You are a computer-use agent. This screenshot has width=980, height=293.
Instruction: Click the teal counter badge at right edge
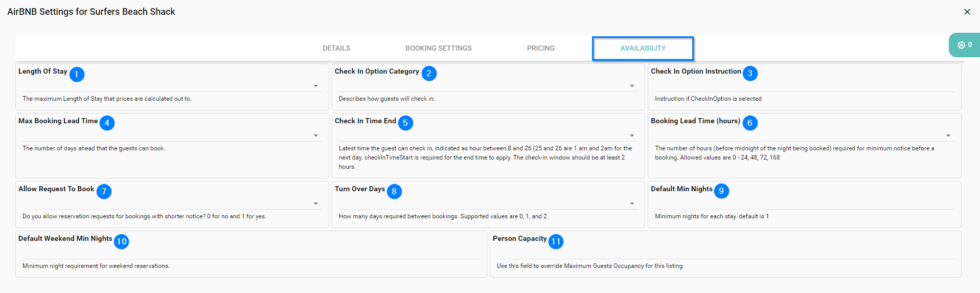click(965, 45)
